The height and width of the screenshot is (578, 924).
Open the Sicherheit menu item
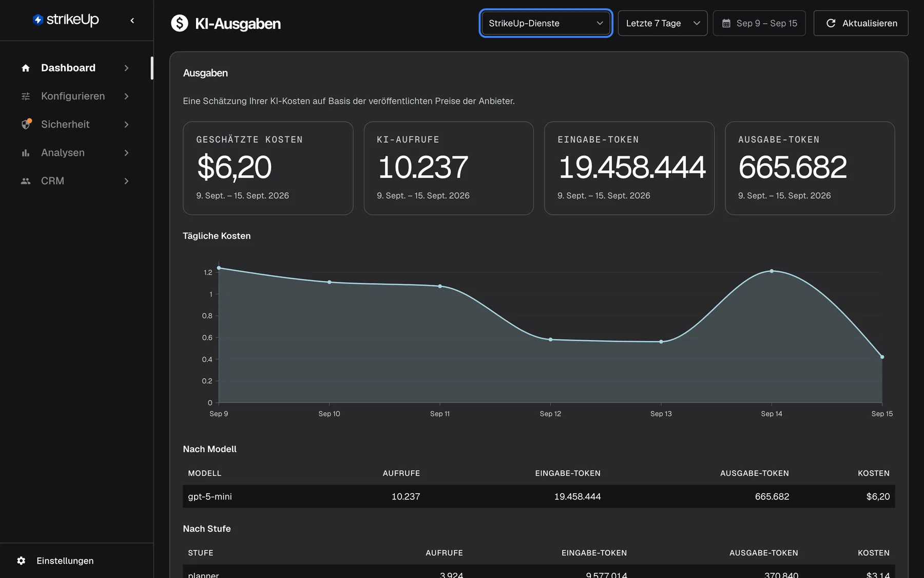(75, 124)
